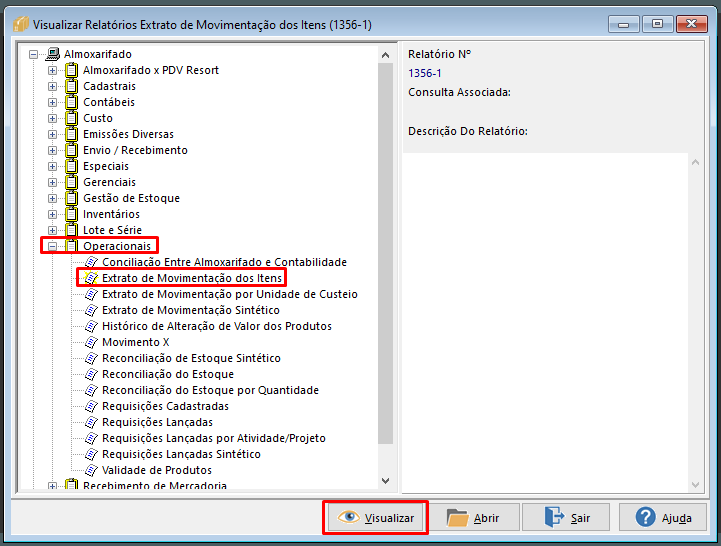Click tree scrollbar up arrow
The width and height of the screenshot is (721, 546).
point(386,55)
